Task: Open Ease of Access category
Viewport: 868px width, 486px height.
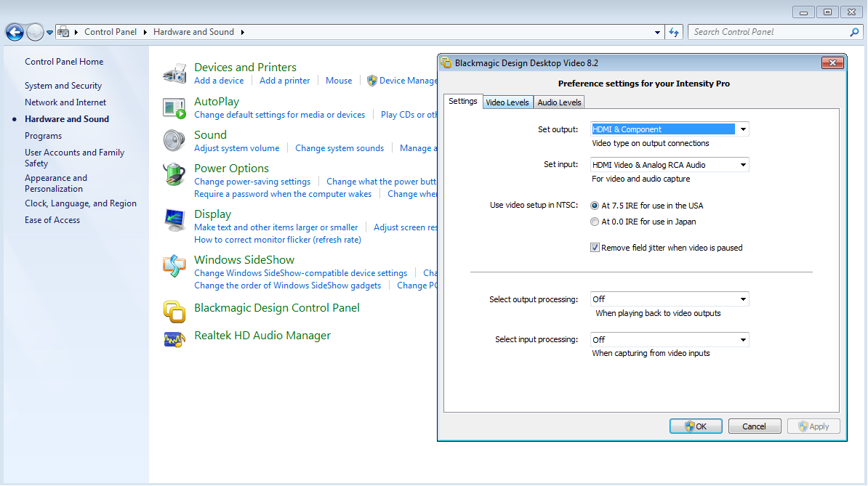Action: coord(52,220)
